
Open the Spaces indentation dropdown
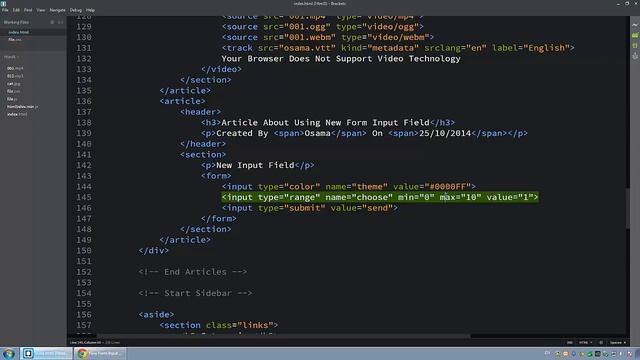618,342
